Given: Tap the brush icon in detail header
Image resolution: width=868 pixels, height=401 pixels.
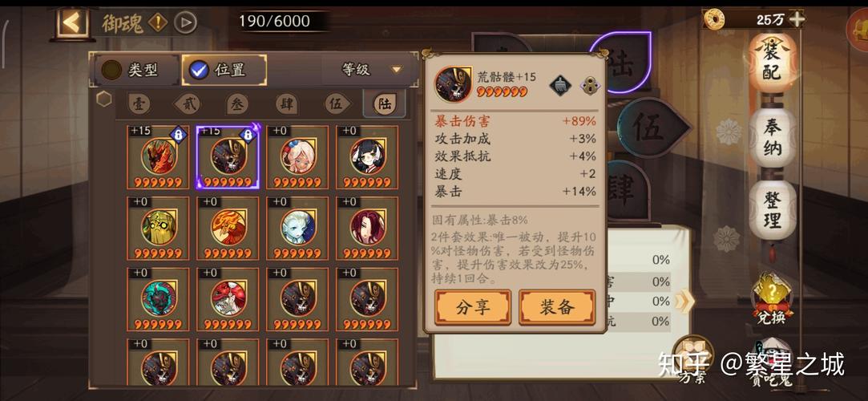Looking at the screenshot, I should pyautogui.click(x=560, y=85).
